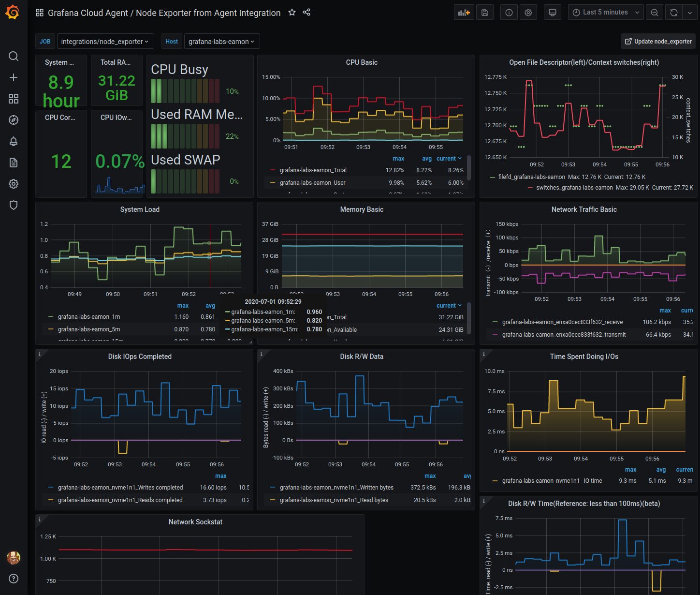Open the Add panel toolbar icon
This screenshot has width=700, height=595.
point(464,13)
